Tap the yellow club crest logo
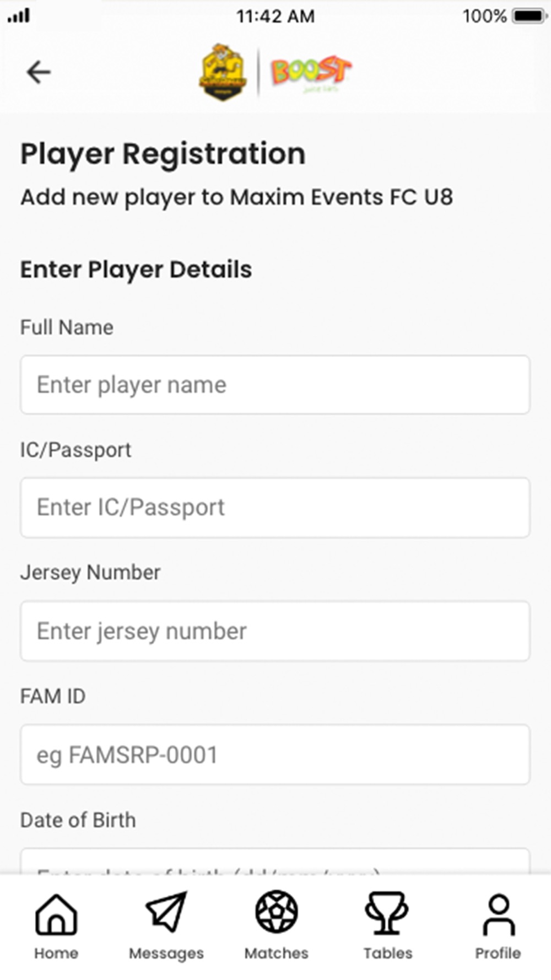This screenshot has height=980, width=551. (222, 72)
